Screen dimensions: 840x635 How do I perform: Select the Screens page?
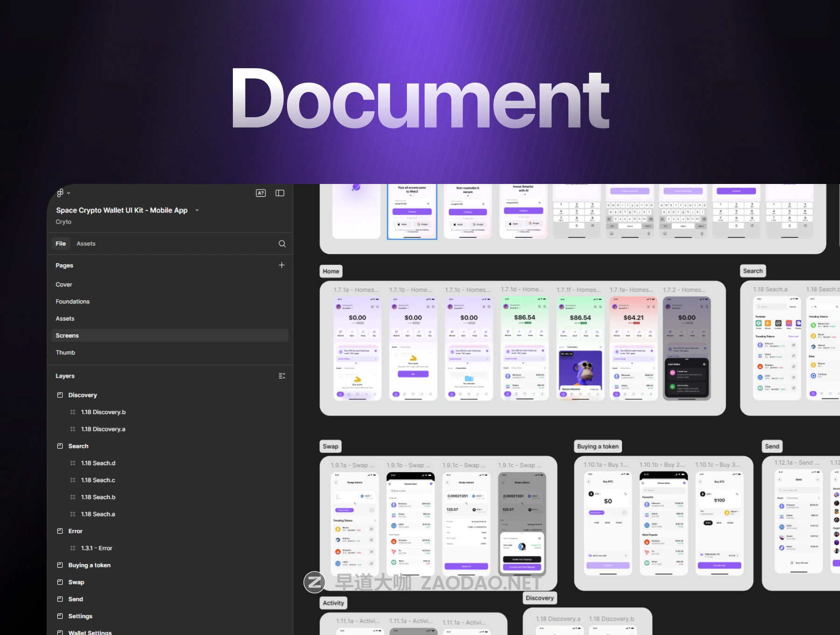(x=67, y=336)
